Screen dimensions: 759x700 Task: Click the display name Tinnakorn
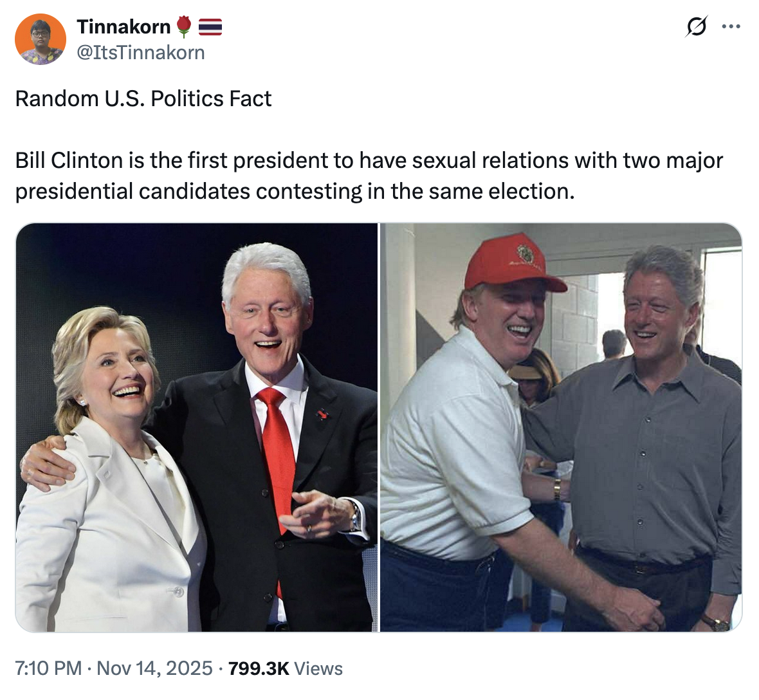coord(122,26)
